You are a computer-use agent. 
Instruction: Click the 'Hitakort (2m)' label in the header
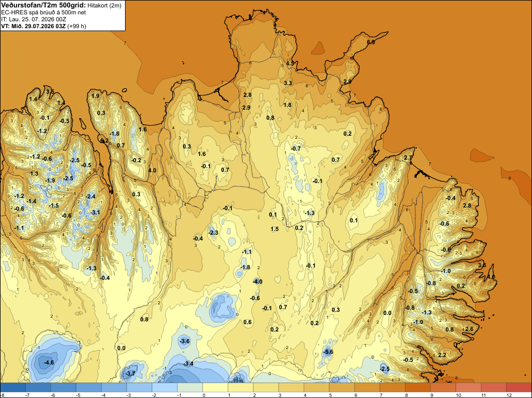[x=104, y=5]
